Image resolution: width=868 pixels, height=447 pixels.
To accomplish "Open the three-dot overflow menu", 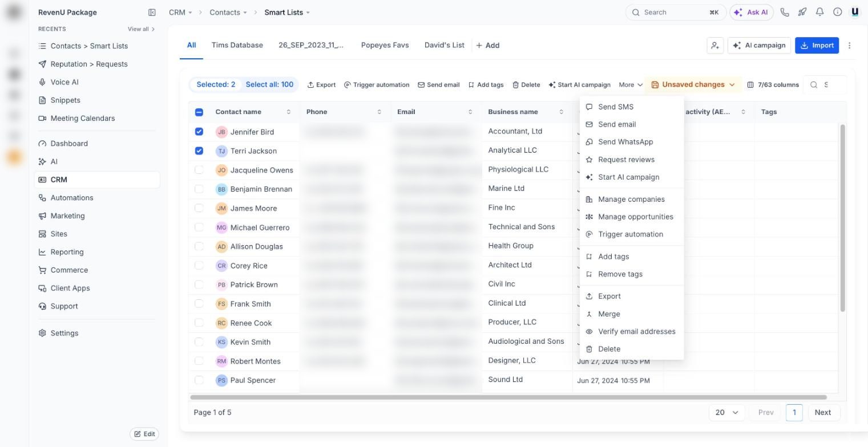I will [x=849, y=45].
